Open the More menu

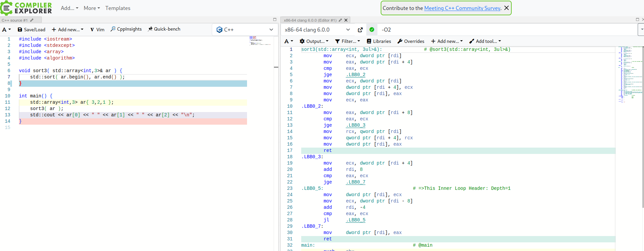pos(92,8)
